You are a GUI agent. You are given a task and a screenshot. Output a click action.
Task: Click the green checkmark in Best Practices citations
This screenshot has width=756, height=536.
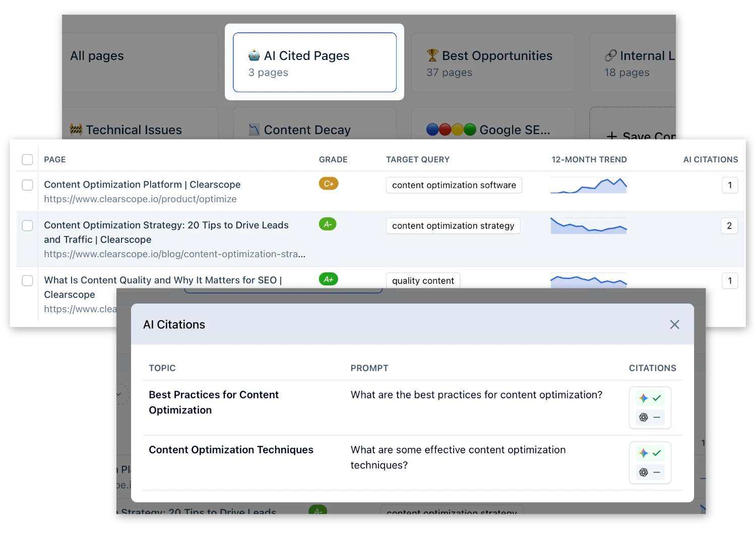click(x=657, y=398)
